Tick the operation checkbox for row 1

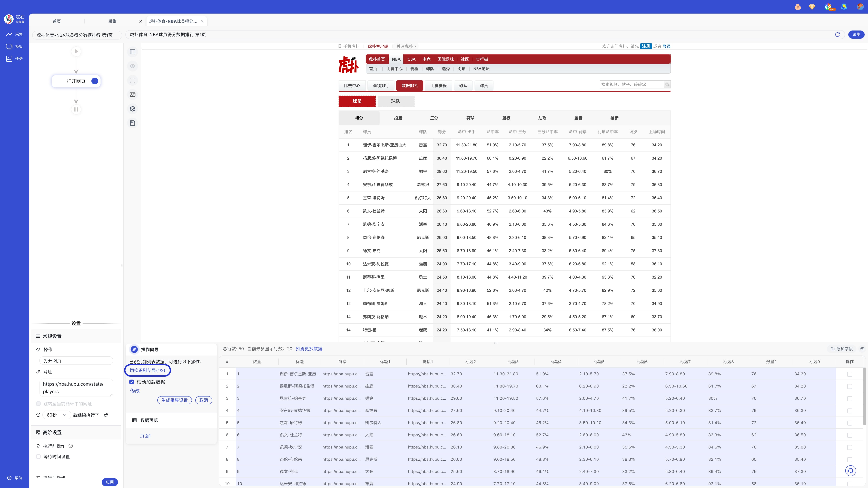tap(850, 374)
